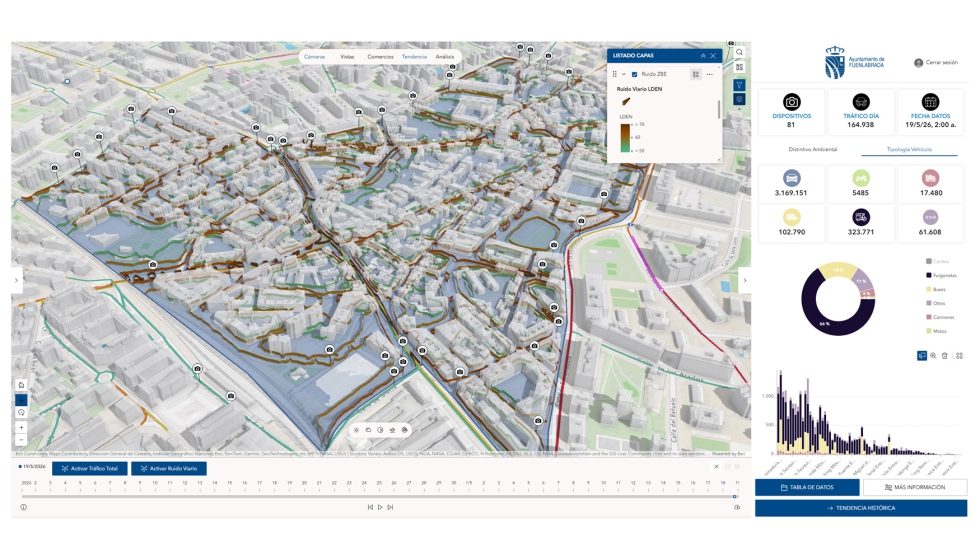Image resolution: width=980 pixels, height=560 pixels.
Task: Click the purple others icon above 61.608
Action: click(x=930, y=217)
